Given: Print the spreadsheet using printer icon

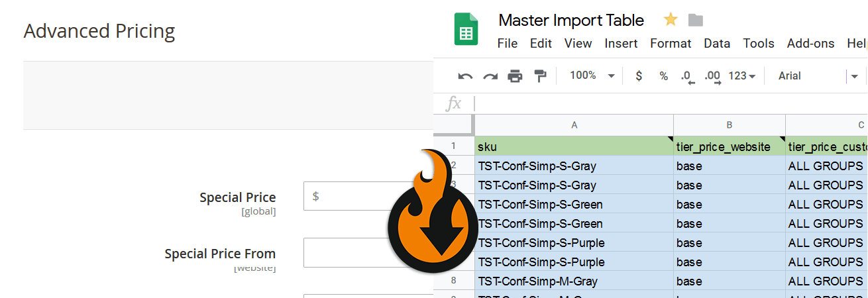Looking at the screenshot, I should (515, 76).
